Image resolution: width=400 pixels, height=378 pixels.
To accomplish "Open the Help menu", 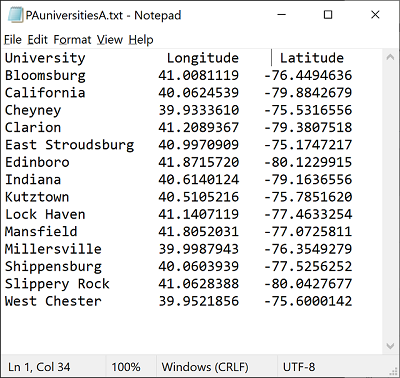I will 141,40.
